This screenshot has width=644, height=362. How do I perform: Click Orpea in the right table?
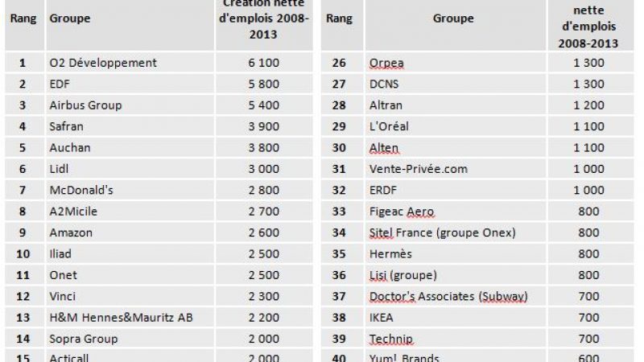[x=386, y=63]
